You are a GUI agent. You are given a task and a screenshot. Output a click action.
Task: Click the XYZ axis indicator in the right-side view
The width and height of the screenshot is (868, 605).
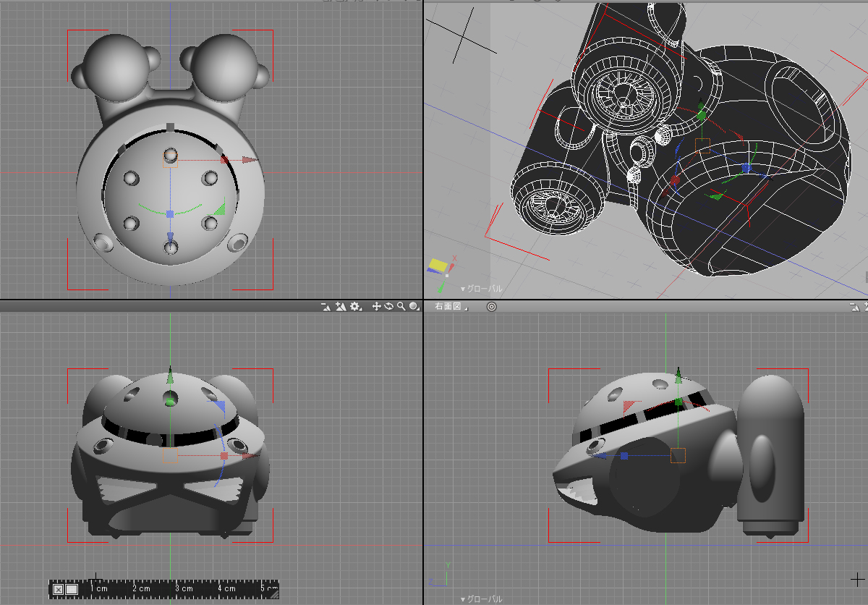point(440,573)
